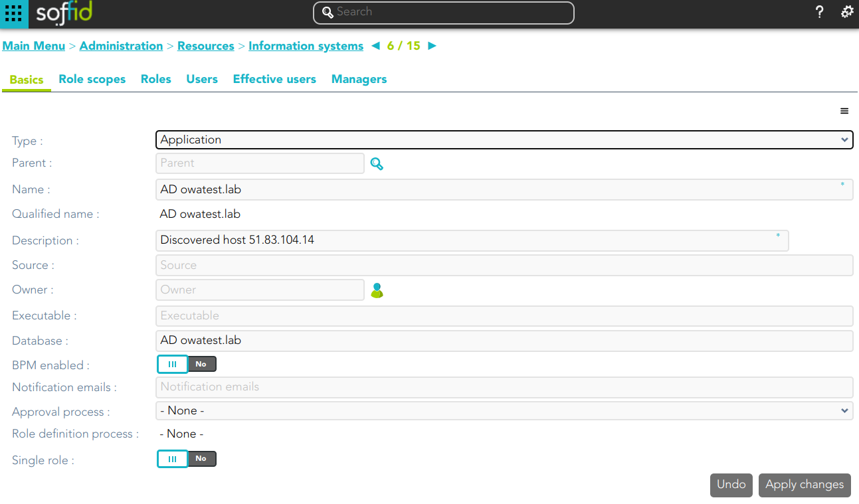The height and width of the screenshot is (504, 859).
Task: Click the top Search field
Action: coord(443,12)
